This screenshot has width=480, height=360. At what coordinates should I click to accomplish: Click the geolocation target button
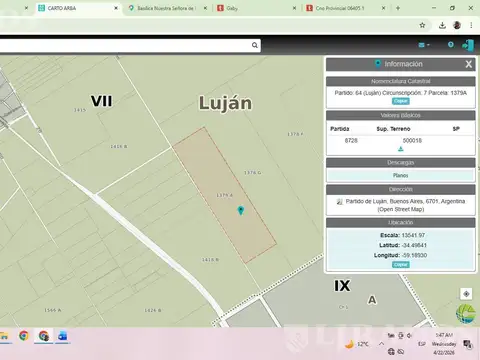[466, 294]
